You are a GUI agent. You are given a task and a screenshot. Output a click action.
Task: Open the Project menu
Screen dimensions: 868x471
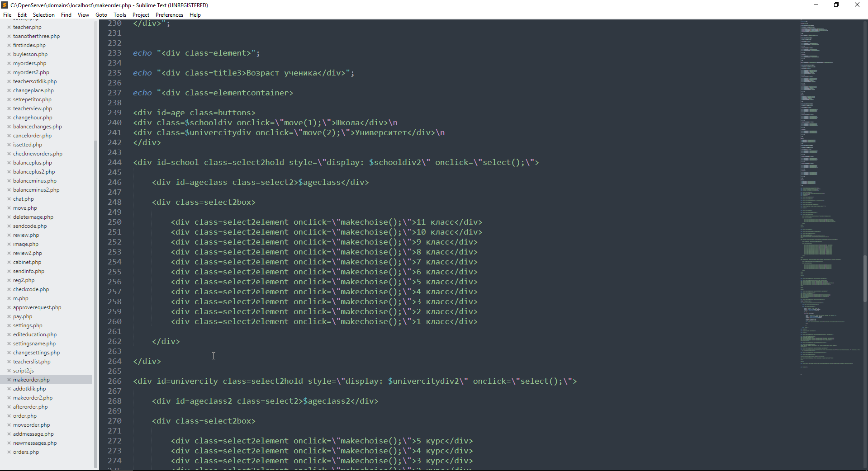[141, 15]
